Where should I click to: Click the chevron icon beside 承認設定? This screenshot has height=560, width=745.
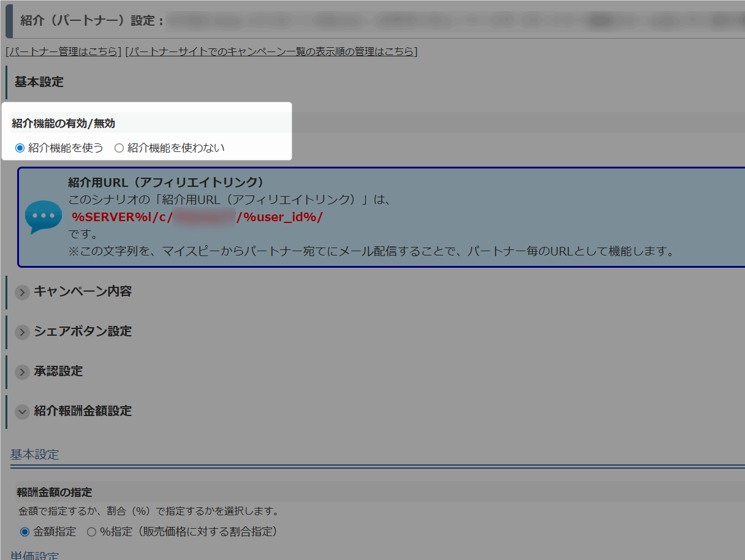click(22, 372)
